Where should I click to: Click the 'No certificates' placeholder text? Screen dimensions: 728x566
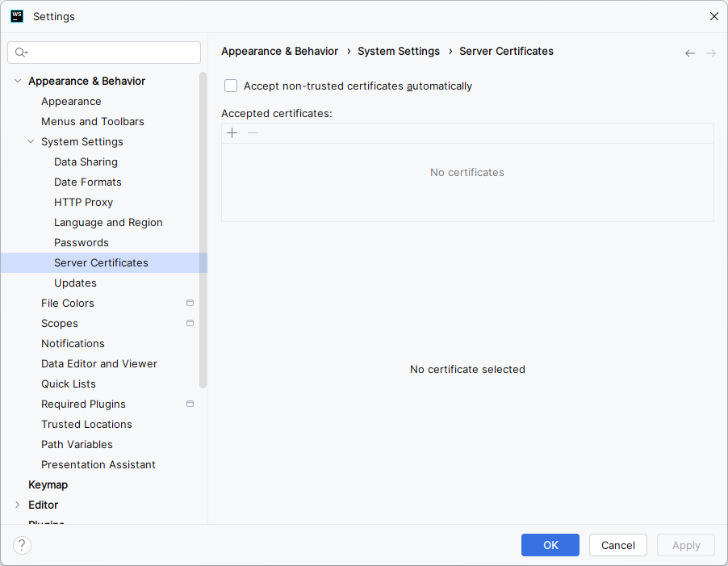tap(467, 172)
